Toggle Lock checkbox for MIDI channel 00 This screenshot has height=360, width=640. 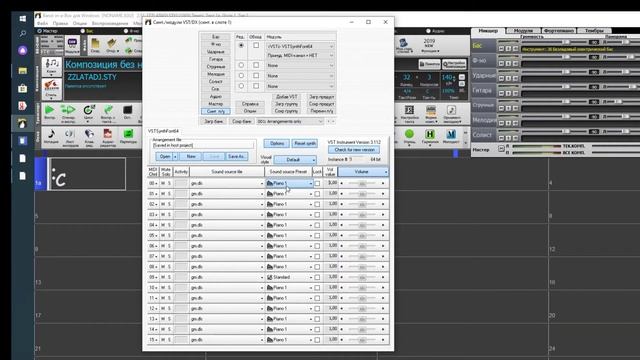tap(317, 183)
